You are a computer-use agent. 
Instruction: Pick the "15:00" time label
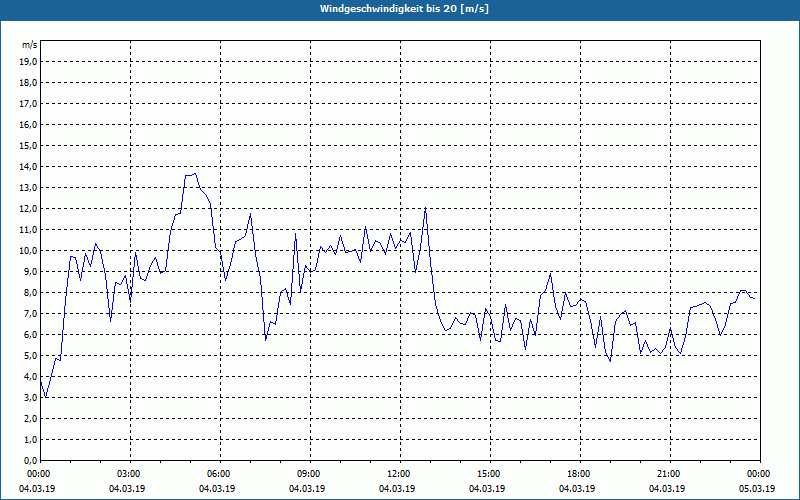click(489, 474)
